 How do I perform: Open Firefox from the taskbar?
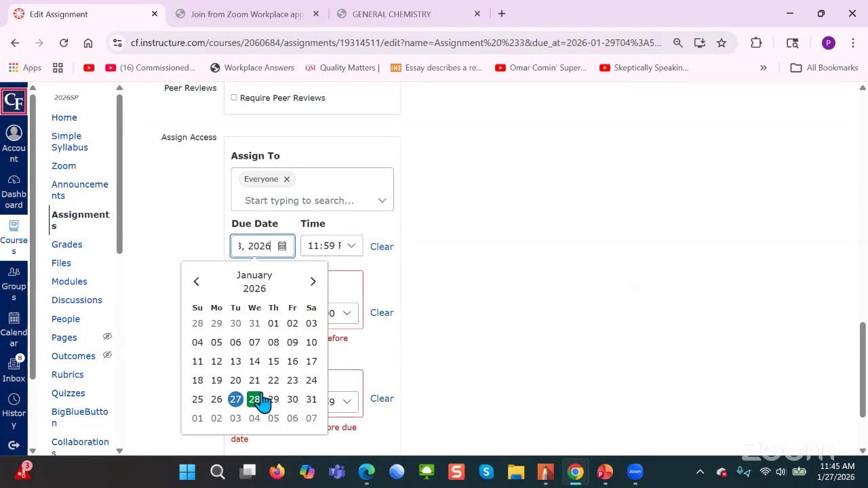point(277,472)
